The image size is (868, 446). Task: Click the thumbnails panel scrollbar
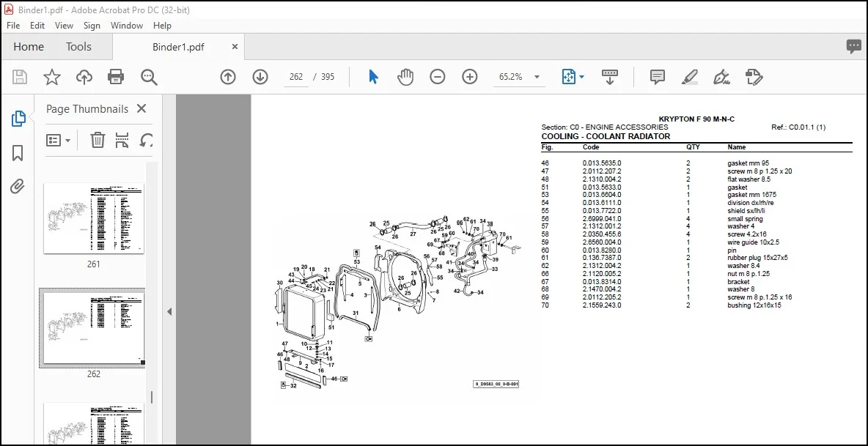[152, 397]
